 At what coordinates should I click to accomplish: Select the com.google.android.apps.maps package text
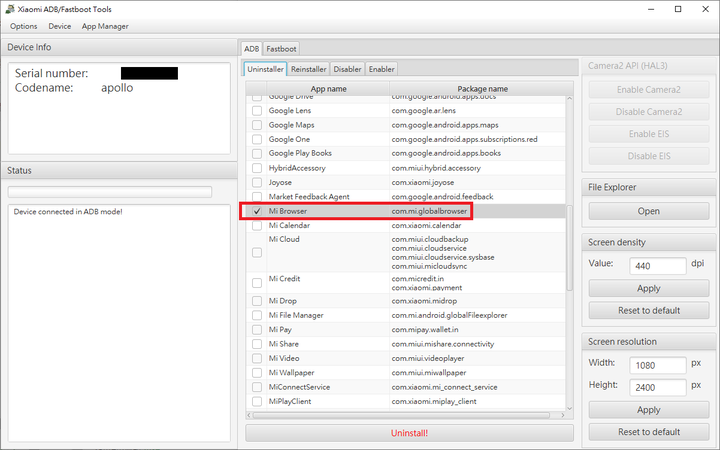pos(445,125)
